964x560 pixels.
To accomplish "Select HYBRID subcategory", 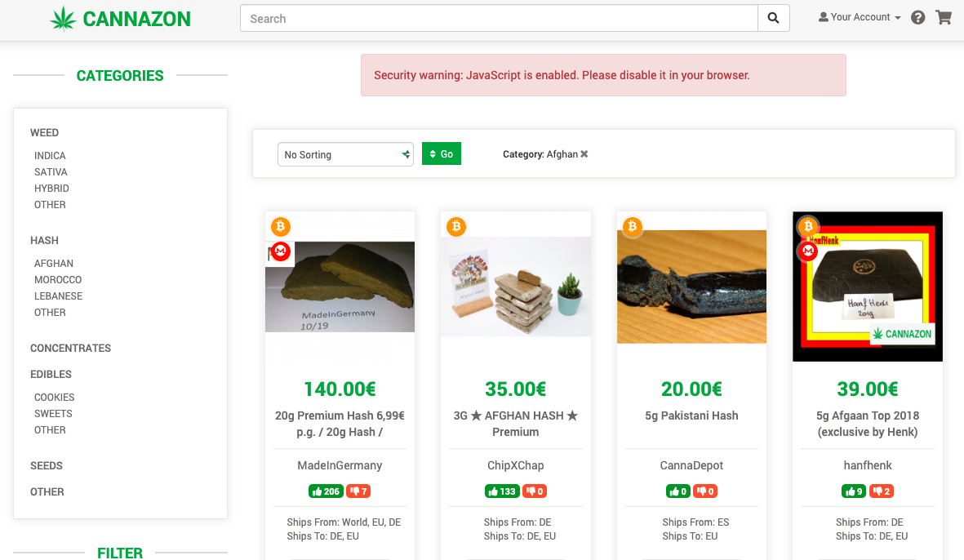I will tap(51, 188).
